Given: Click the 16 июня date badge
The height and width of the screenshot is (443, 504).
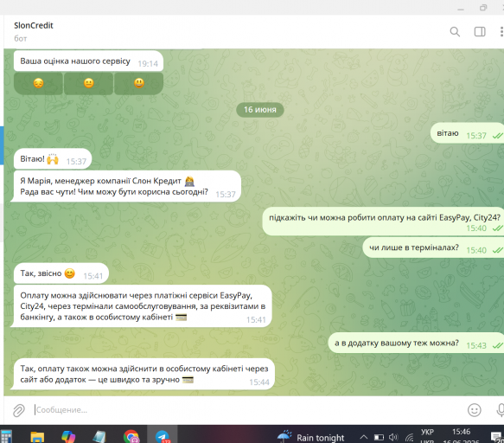Looking at the screenshot, I should [x=260, y=110].
